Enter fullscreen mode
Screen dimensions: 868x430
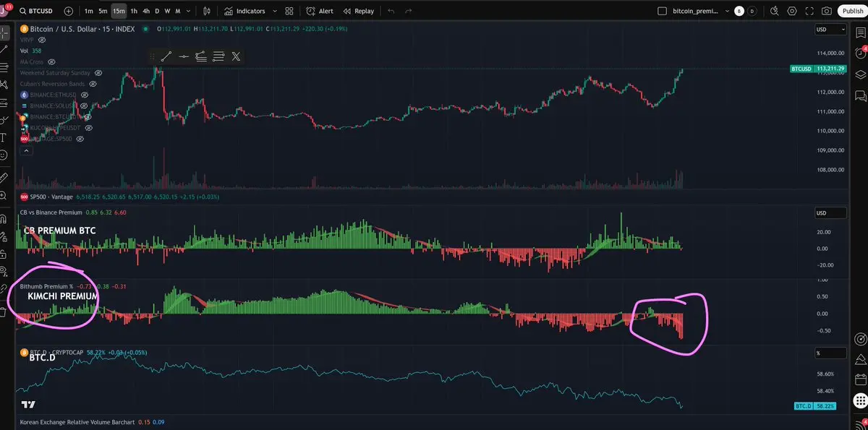[810, 11]
